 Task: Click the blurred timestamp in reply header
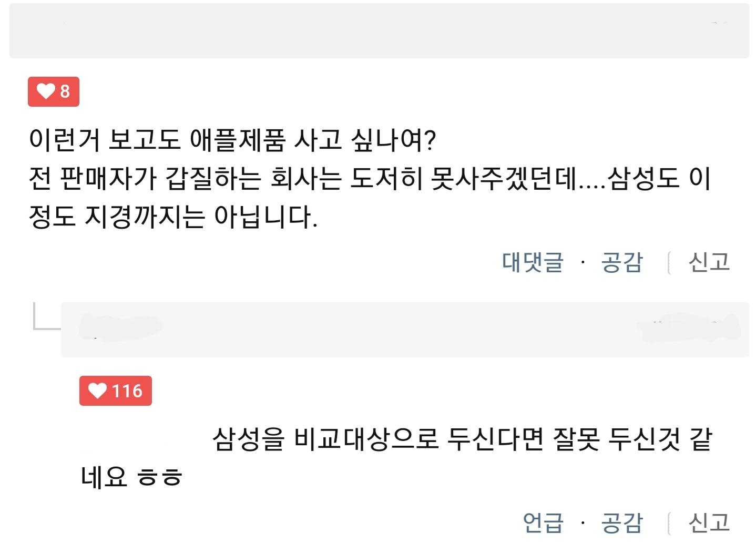(x=689, y=328)
